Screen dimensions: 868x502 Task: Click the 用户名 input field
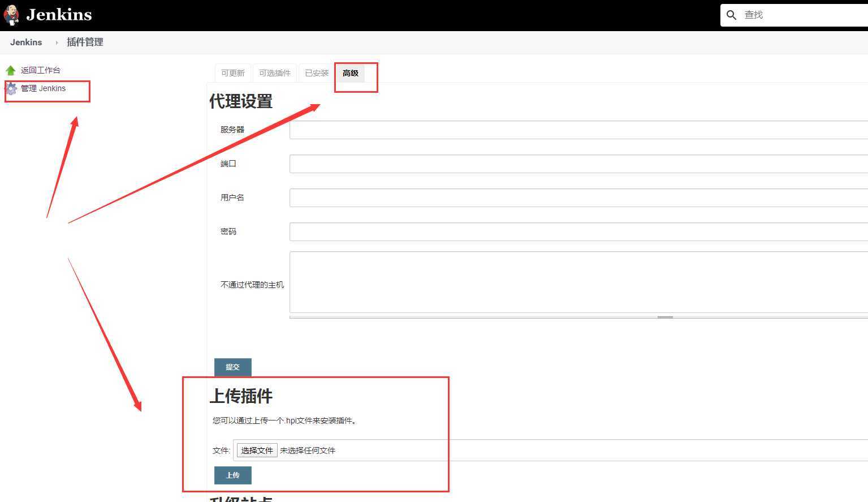[578, 198]
